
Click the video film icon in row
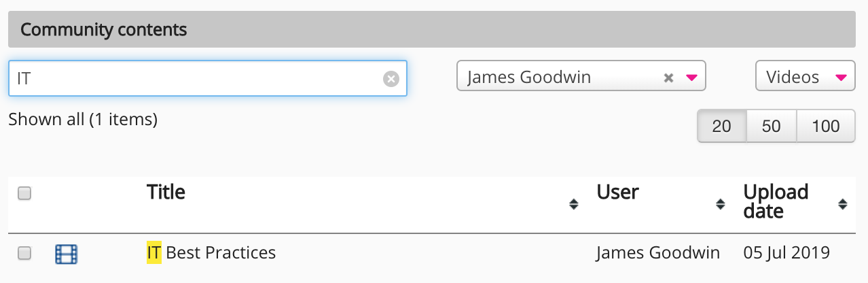tap(66, 254)
